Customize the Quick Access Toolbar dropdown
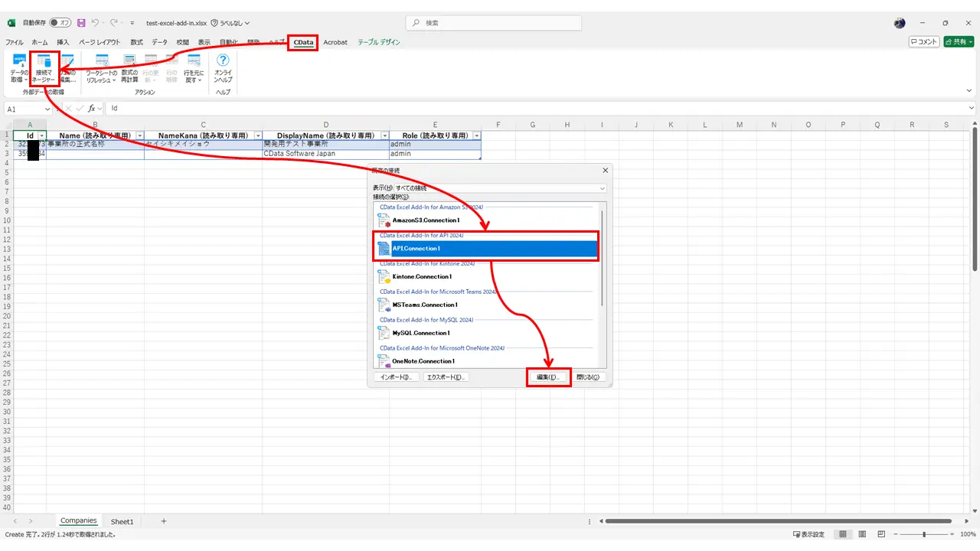 coord(132,23)
